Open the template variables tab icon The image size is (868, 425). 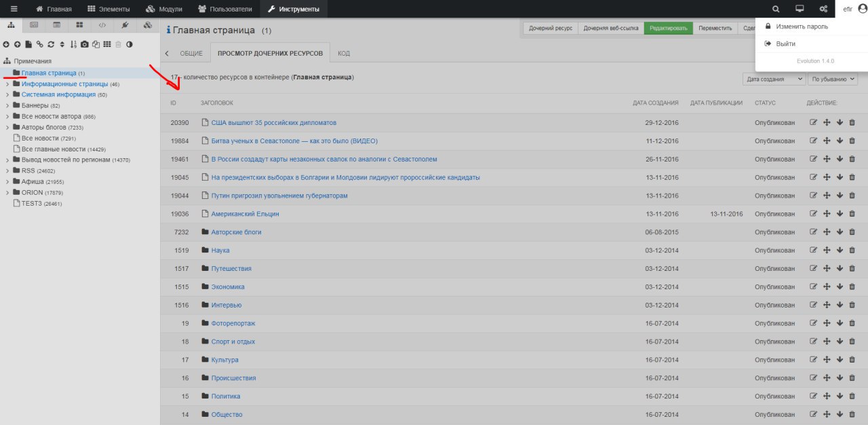pyautogui.click(x=56, y=25)
